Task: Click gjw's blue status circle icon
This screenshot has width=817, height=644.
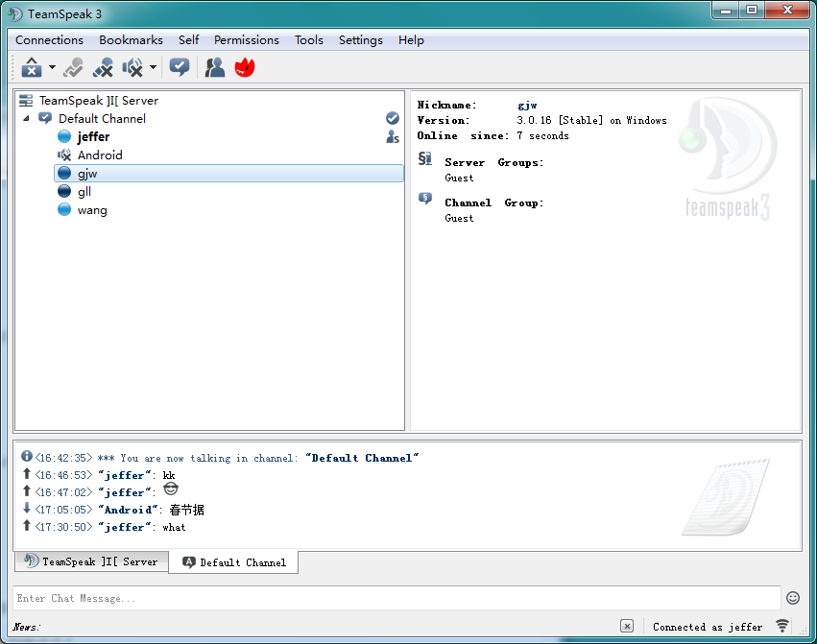Action: 64,173
